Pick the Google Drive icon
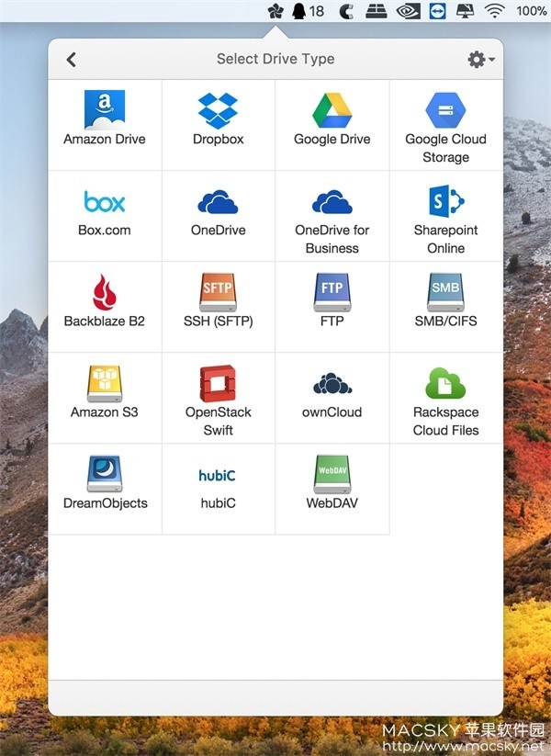The width and height of the screenshot is (551, 756). pos(332,110)
